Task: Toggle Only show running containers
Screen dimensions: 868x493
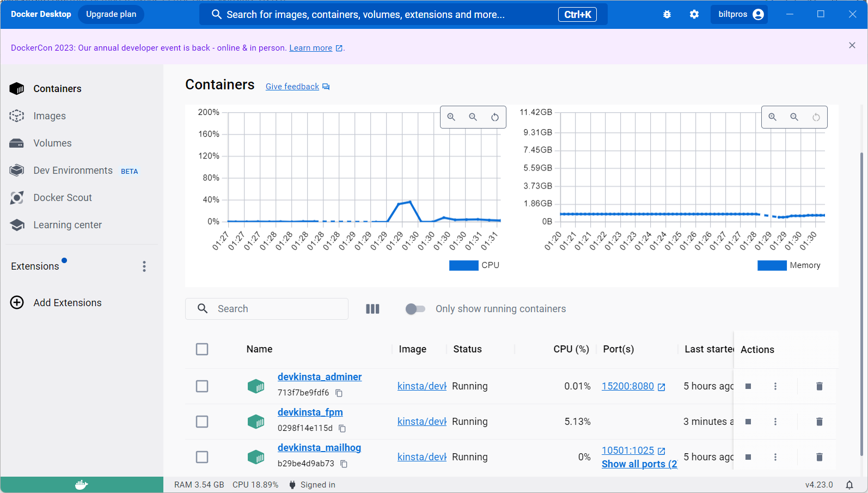Action: 415,309
